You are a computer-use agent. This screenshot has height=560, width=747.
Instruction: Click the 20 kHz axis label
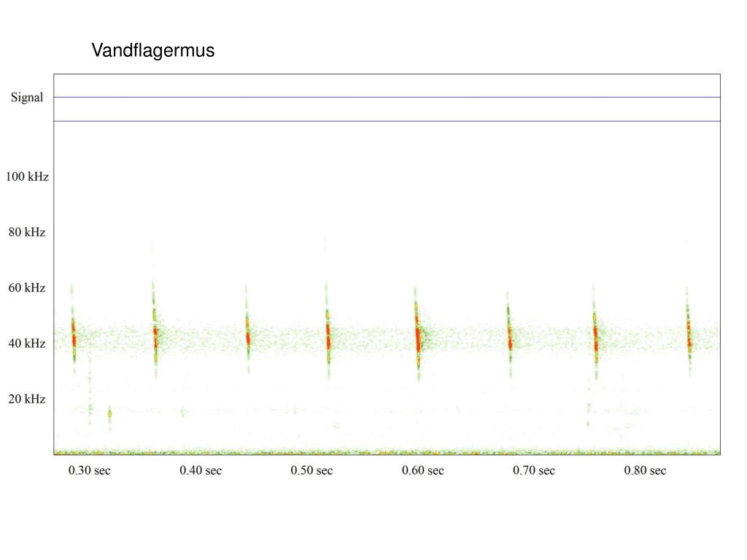pyautogui.click(x=27, y=399)
